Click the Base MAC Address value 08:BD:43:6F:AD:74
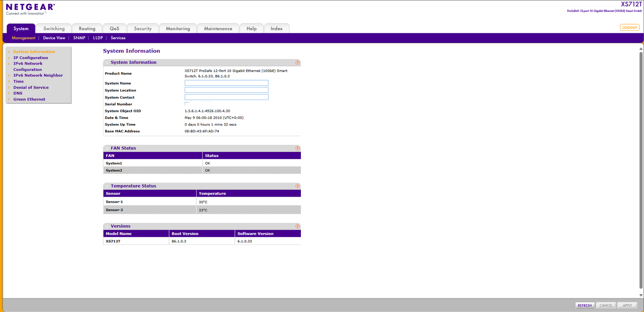Viewport: 644px width, 312px height. [x=202, y=131]
